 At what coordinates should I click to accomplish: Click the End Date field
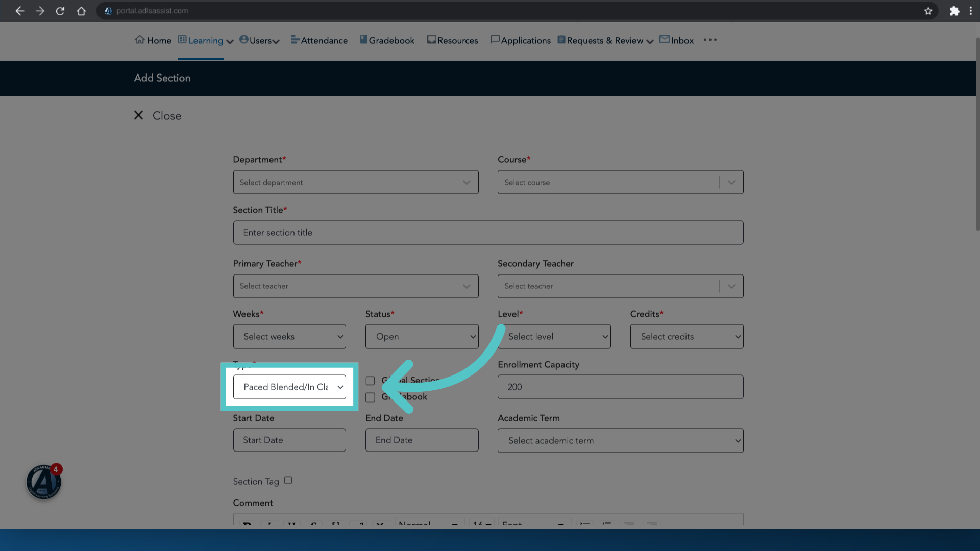422,440
